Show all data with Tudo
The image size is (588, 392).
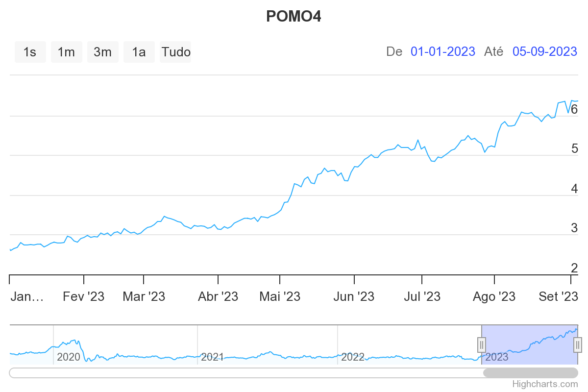pyautogui.click(x=175, y=52)
